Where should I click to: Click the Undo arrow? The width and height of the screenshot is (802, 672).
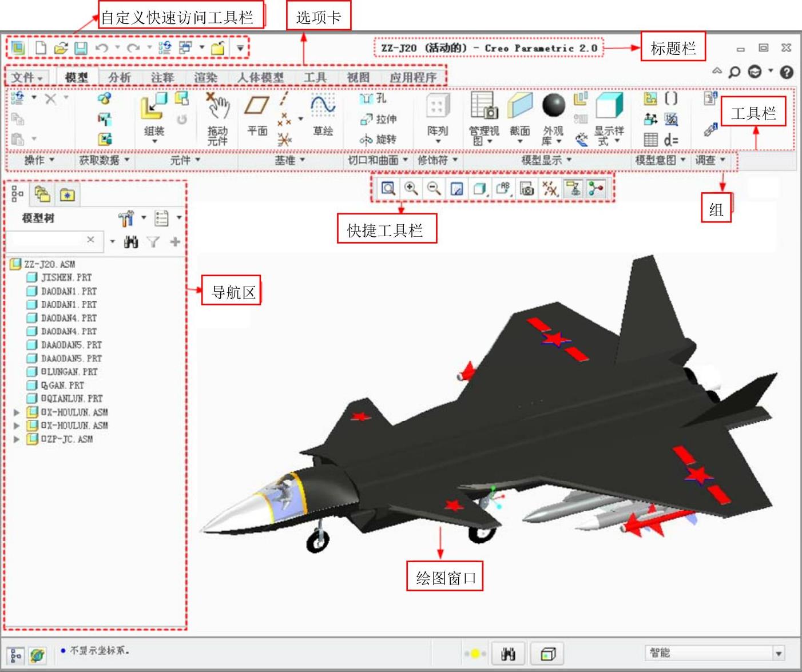tap(102, 48)
